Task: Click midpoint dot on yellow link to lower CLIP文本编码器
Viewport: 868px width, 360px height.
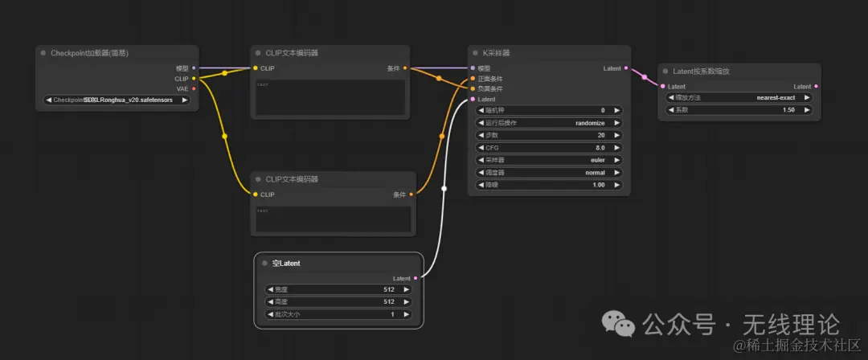Action: [224, 136]
